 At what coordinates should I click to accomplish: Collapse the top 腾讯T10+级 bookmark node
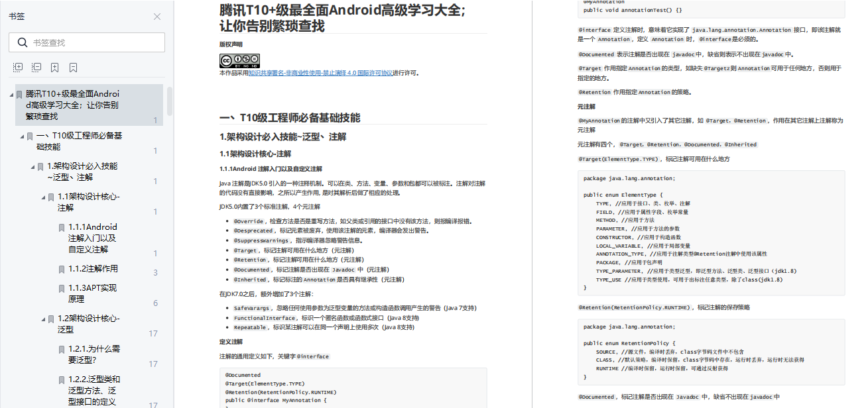pos(11,94)
